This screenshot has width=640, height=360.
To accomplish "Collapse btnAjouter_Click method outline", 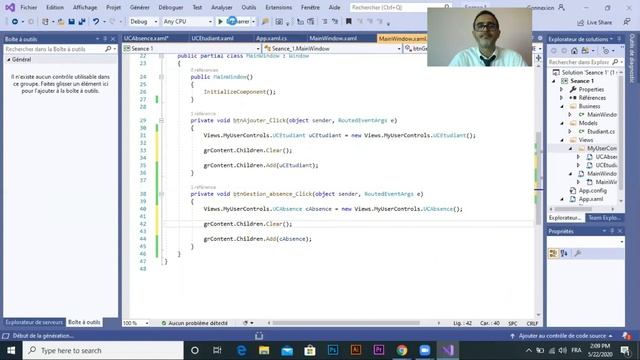I will click(162, 120).
